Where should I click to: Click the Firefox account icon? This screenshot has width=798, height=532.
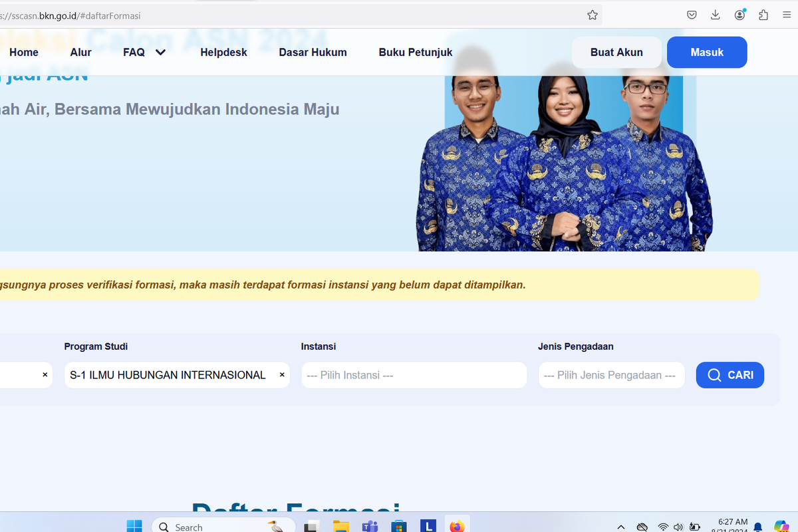739,15
